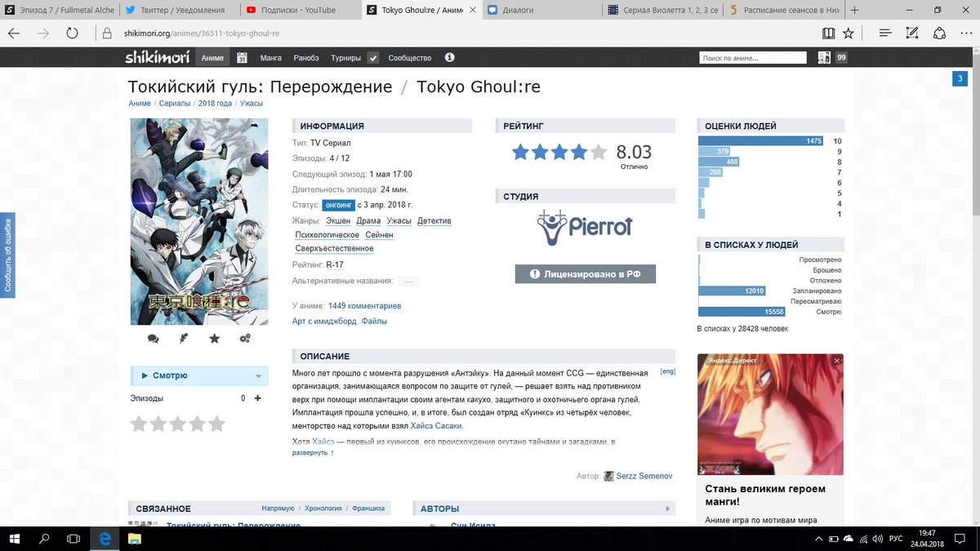Click 2018 года breadcrumb link
Image resolution: width=980 pixels, height=551 pixels.
(215, 104)
